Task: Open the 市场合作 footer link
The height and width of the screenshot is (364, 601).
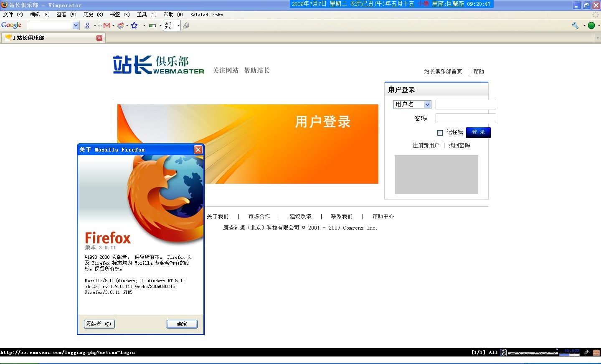Action: coord(259,216)
